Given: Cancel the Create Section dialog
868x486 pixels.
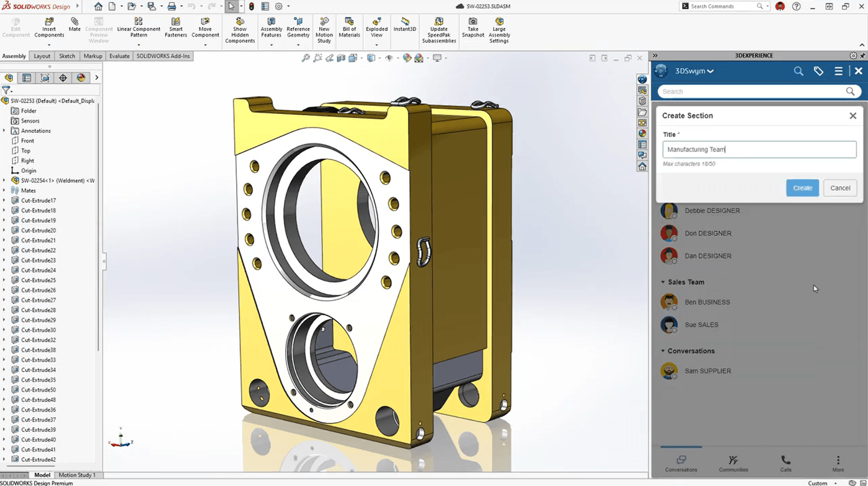Looking at the screenshot, I should (840, 188).
